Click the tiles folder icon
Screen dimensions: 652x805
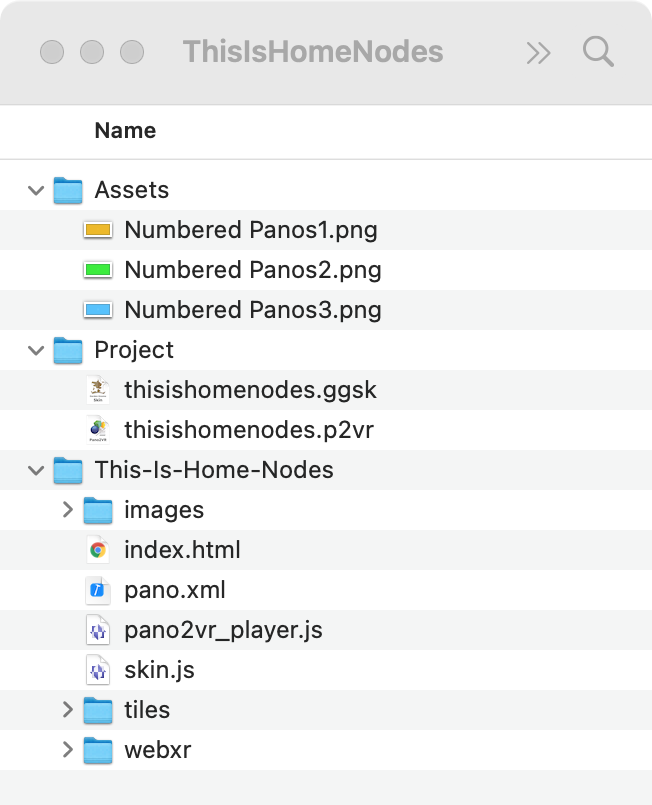(98, 711)
